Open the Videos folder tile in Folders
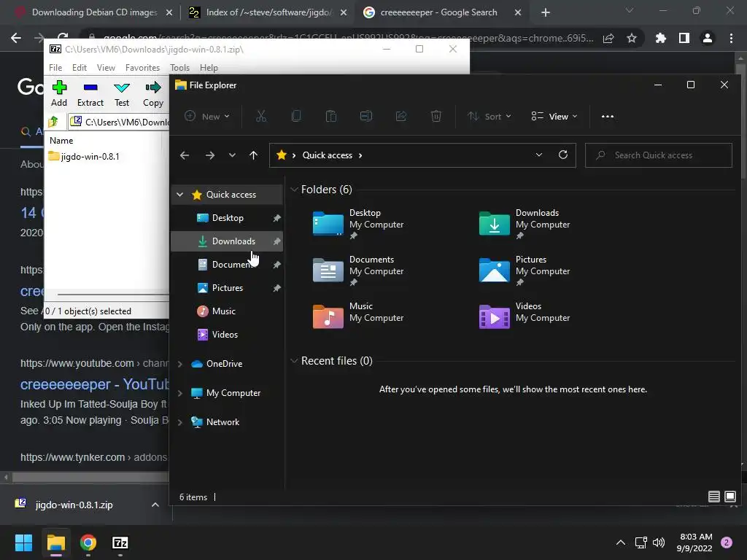This screenshot has height=560, width=747. [x=524, y=317]
